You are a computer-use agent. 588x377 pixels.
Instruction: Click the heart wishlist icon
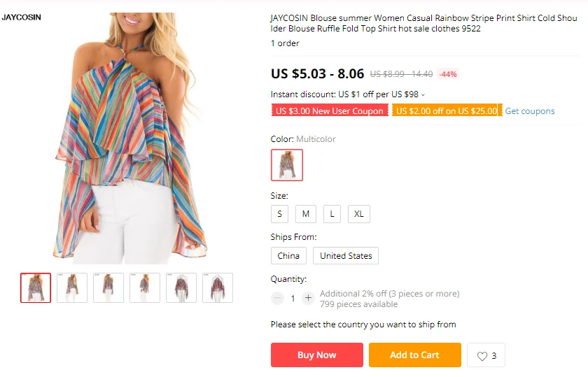[482, 355]
